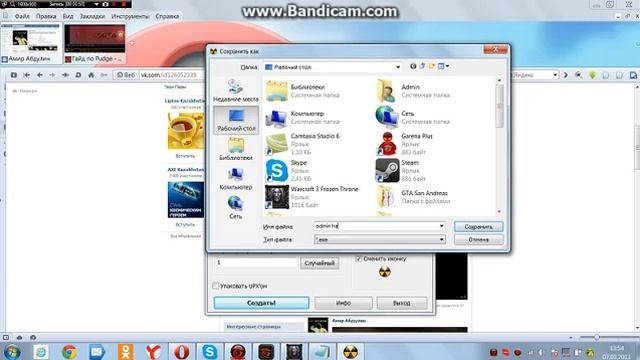Open the Справка menu
Viewport: 640px width, 360px height.
(x=167, y=16)
